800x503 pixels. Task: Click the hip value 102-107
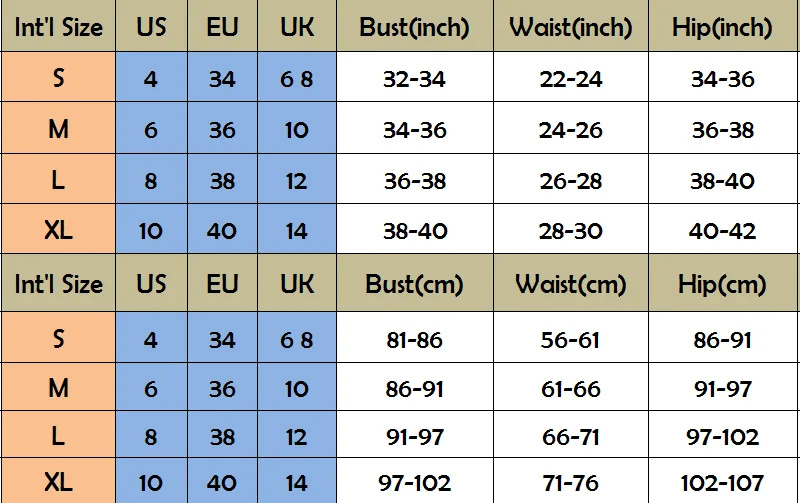click(x=722, y=483)
